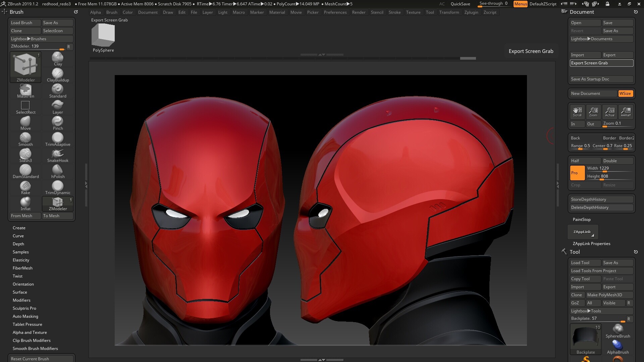This screenshot has height=362, width=644.
Task: Open the Render menu
Action: (x=359, y=12)
